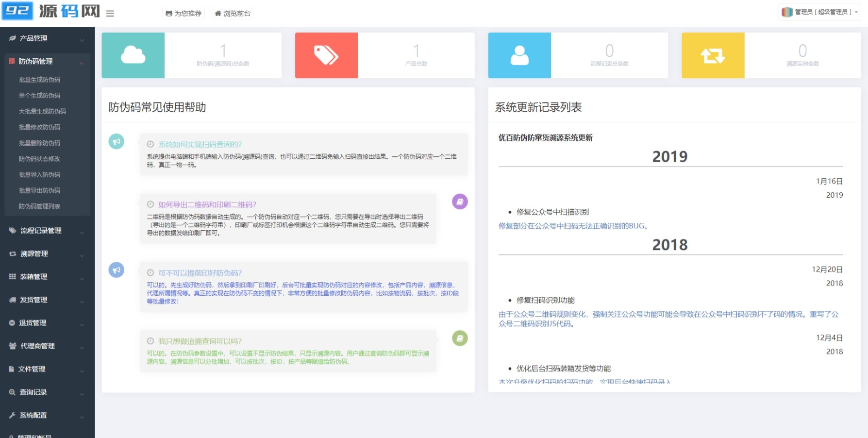The height and width of the screenshot is (438, 868).
Task: Collapse 防伪码管理 menu chevron
Action: (x=82, y=63)
